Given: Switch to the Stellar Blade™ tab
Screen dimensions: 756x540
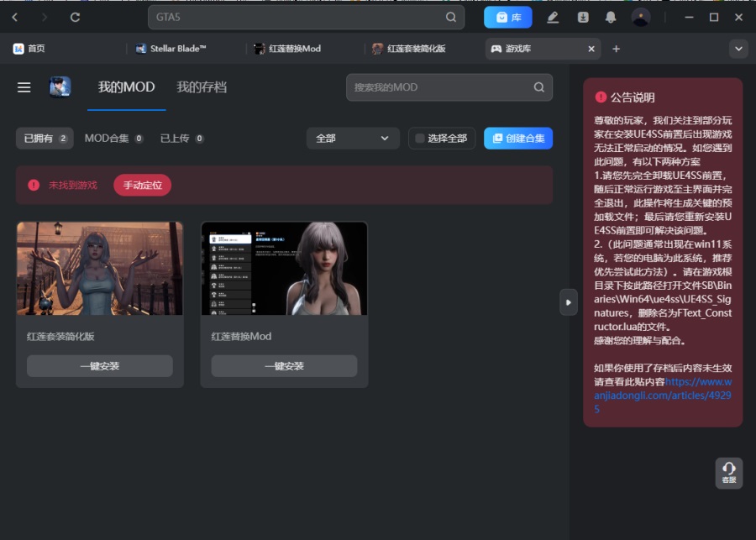Looking at the screenshot, I should click(x=171, y=48).
